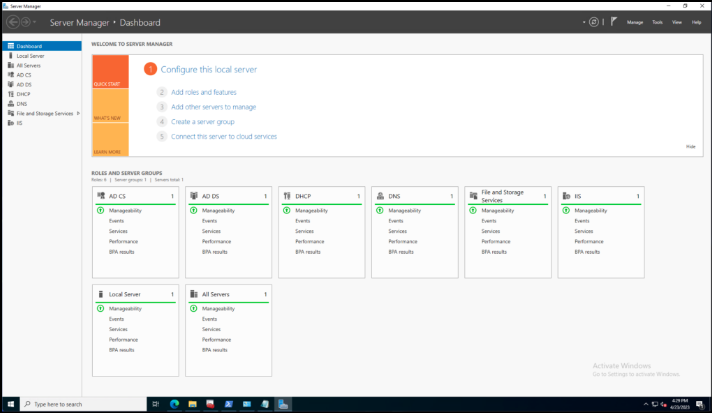Click the Quick Start tile
The width and height of the screenshot is (712, 413).
click(x=110, y=72)
